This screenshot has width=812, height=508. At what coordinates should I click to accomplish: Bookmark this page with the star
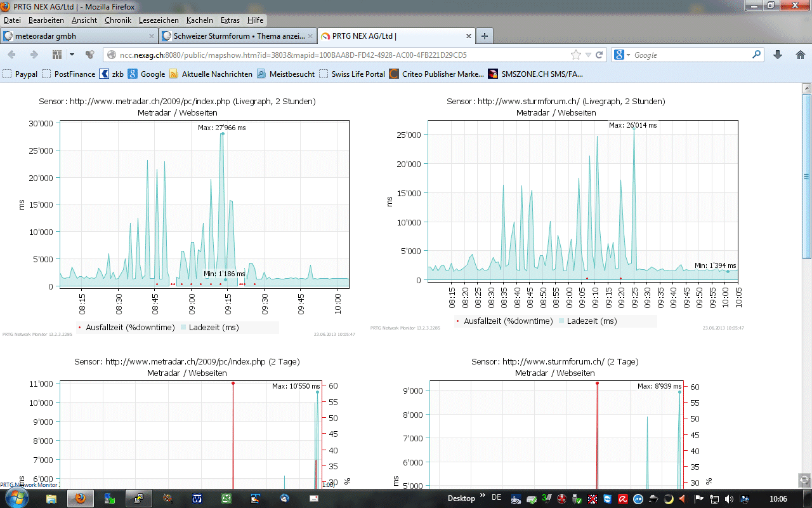click(576, 55)
